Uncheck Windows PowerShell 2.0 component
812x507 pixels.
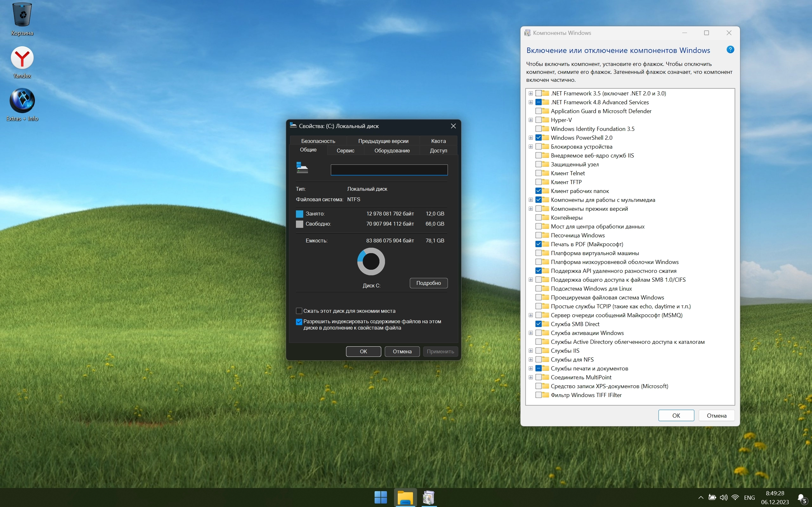pos(539,138)
